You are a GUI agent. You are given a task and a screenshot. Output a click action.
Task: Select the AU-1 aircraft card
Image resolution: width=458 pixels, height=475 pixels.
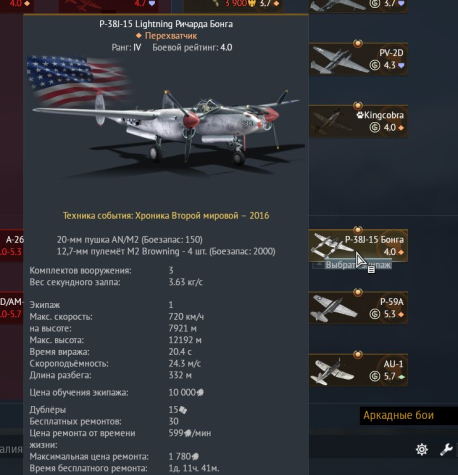click(358, 370)
